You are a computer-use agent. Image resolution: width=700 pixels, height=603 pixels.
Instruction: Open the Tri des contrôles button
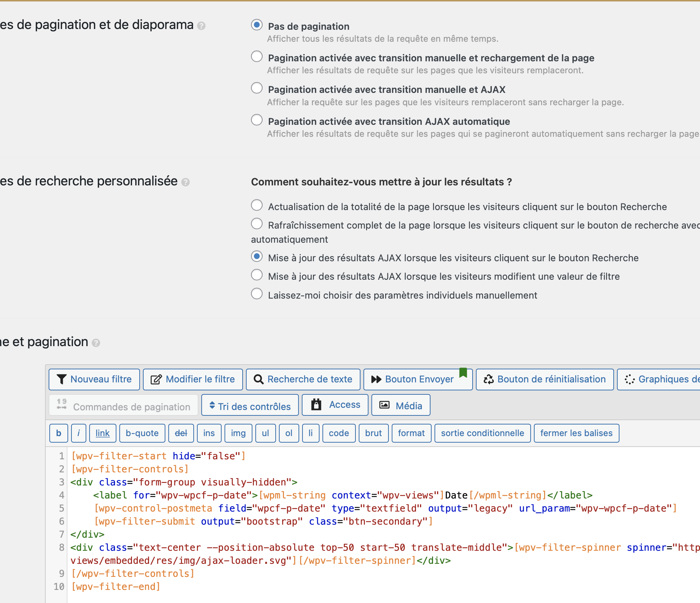pos(250,405)
